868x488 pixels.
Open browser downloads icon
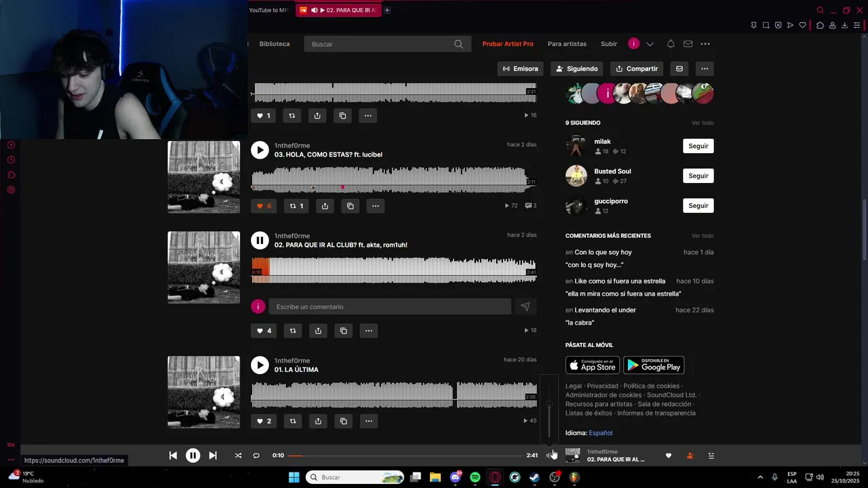844,25
